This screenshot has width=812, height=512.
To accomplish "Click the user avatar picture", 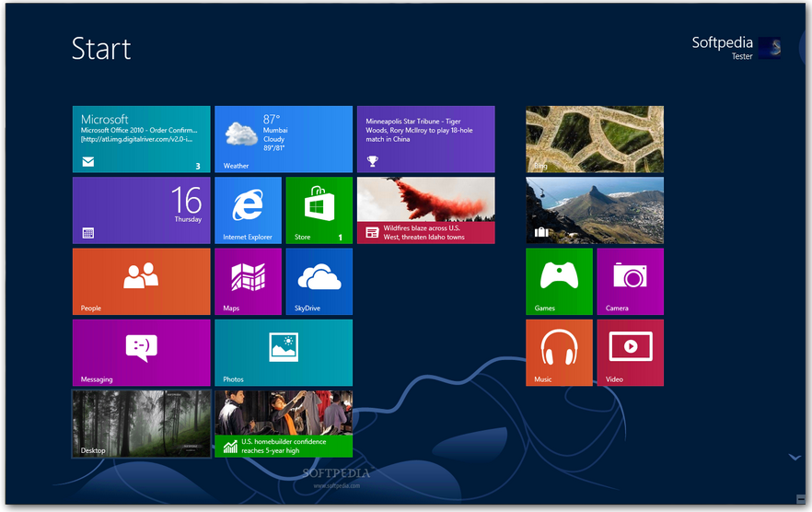I will [x=770, y=48].
